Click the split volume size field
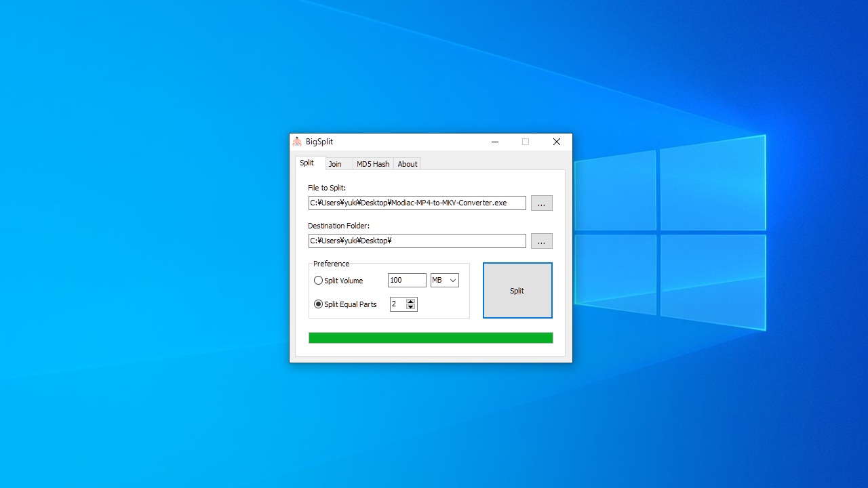 click(x=407, y=281)
